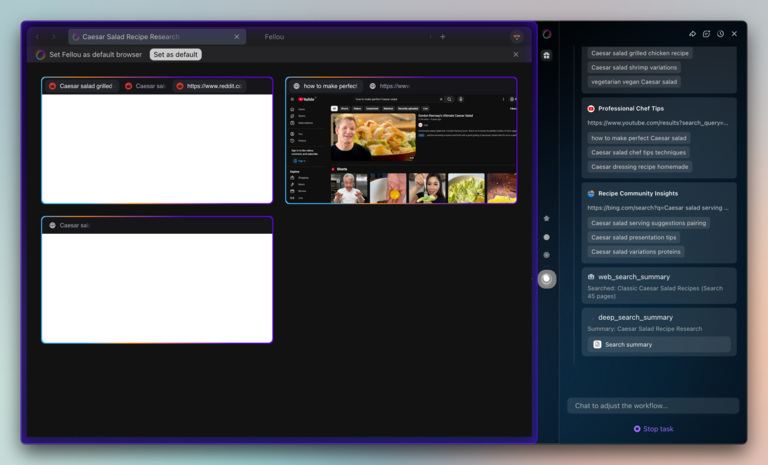768x465 pixels.
Task: Click the Caesar salad shrimp variations chip
Action: [x=634, y=67]
